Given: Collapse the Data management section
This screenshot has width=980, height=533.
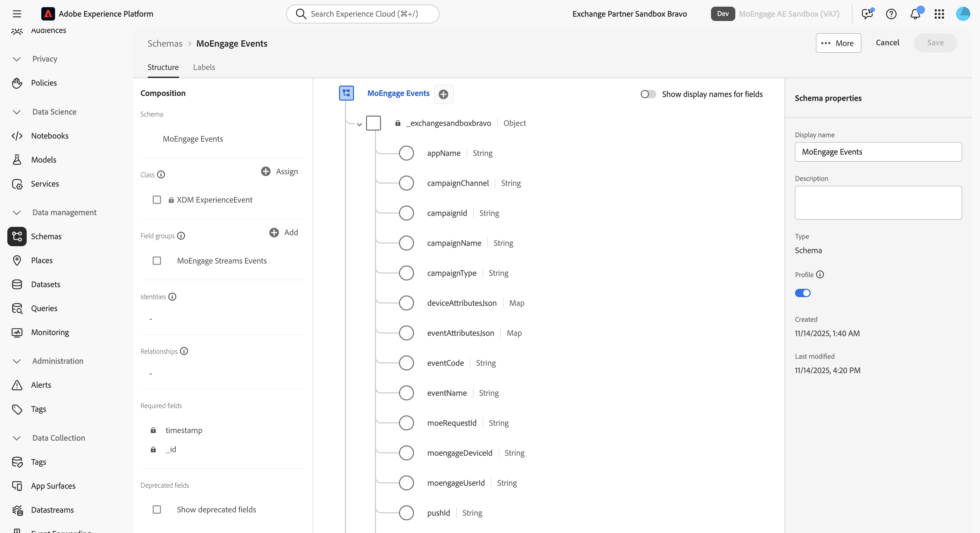Looking at the screenshot, I should click(17, 213).
